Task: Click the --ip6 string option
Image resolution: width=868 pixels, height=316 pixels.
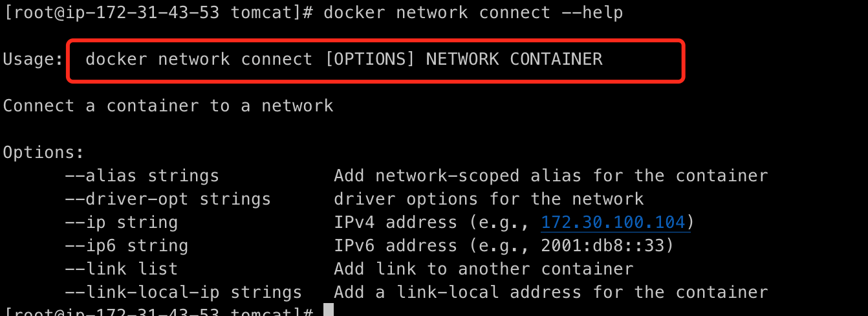Action: click(126, 245)
